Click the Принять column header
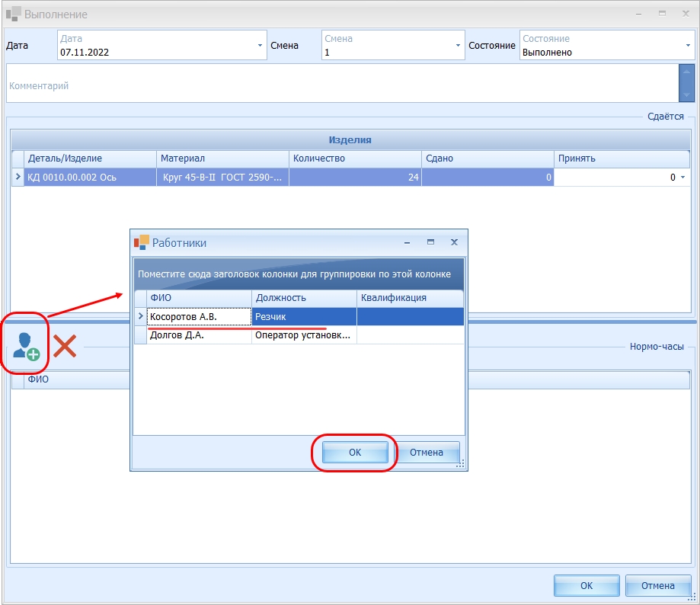Image resolution: width=700 pixels, height=605 pixels. pyautogui.click(x=622, y=158)
